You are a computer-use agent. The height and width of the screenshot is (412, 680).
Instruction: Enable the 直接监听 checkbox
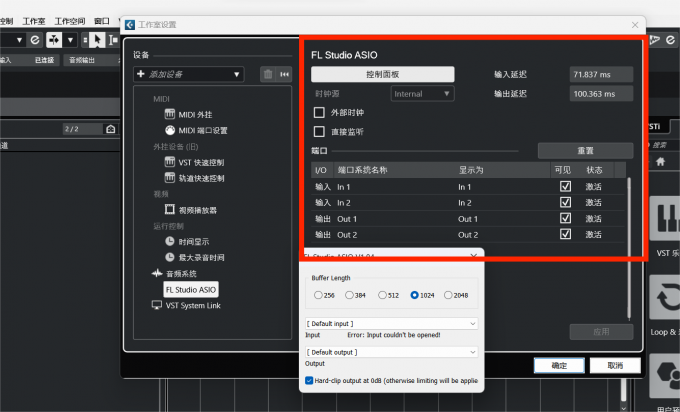(319, 131)
